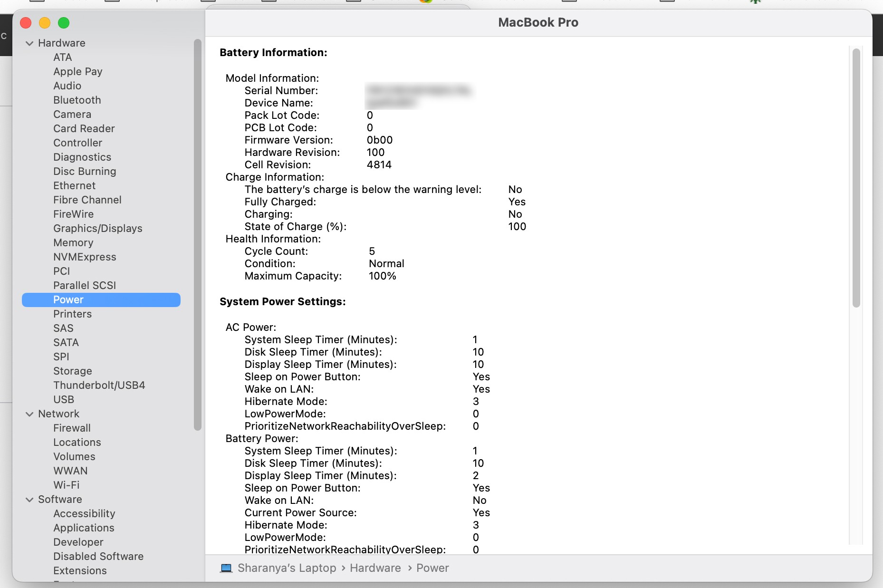Show Audio hardware information
Image resolution: width=883 pixels, height=588 pixels.
[x=67, y=86]
